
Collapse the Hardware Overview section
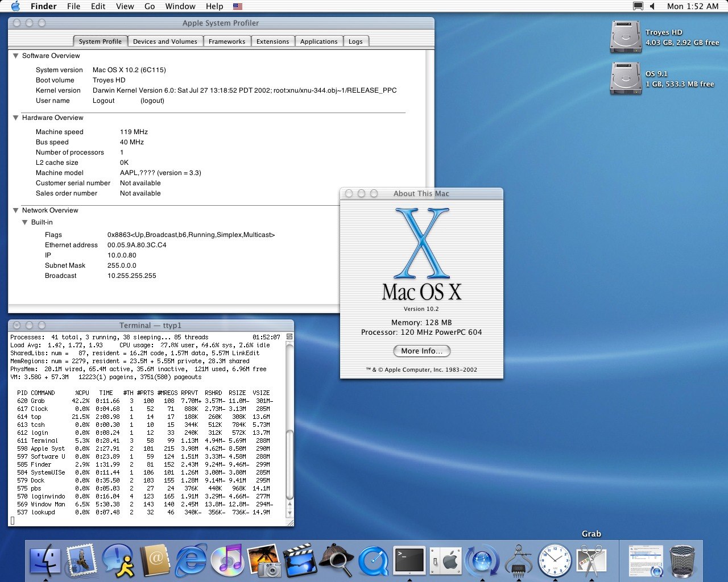[x=16, y=118]
